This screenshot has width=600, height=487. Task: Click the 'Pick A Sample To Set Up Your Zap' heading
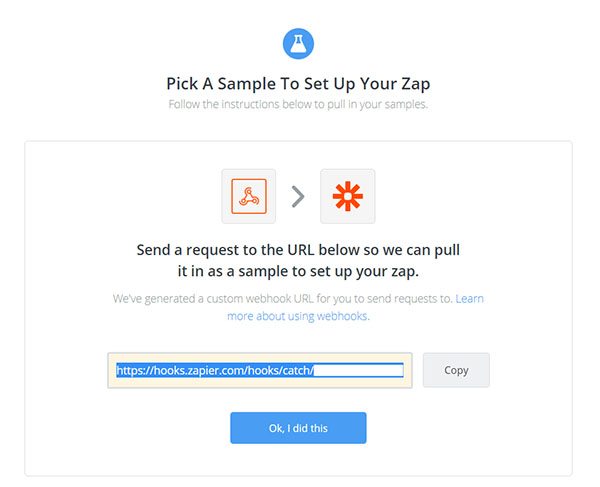tap(298, 84)
